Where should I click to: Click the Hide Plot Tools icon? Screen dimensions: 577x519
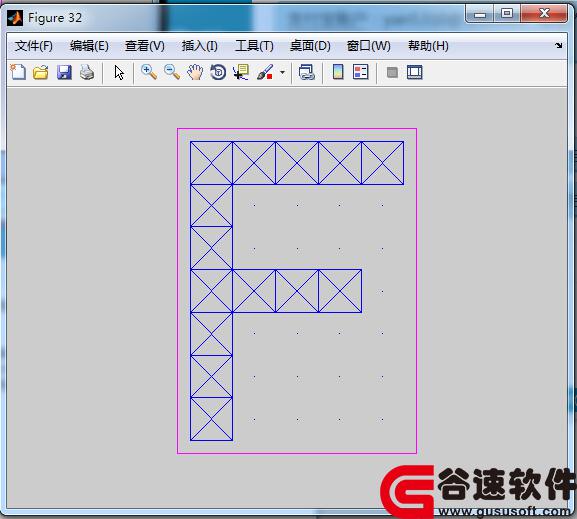(392, 73)
